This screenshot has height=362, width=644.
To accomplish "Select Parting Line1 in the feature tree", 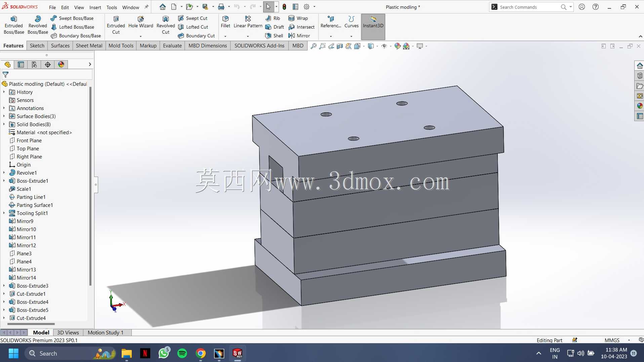I will pyautogui.click(x=31, y=197).
